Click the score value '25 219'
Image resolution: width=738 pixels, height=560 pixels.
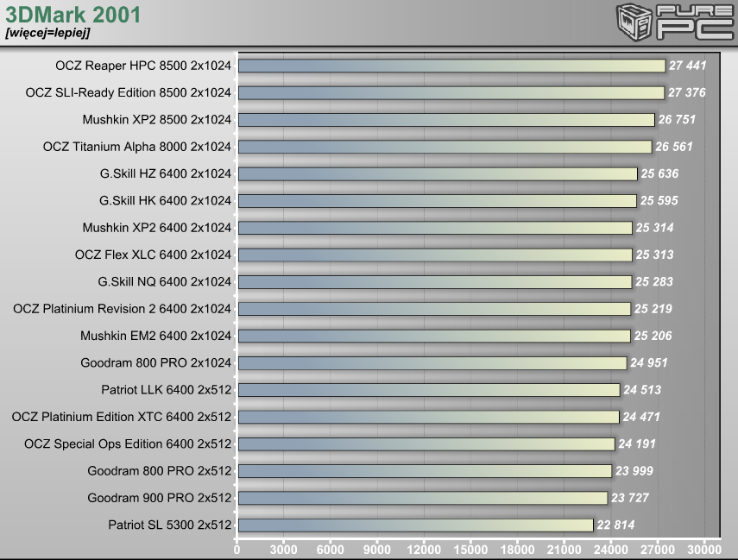tap(653, 309)
